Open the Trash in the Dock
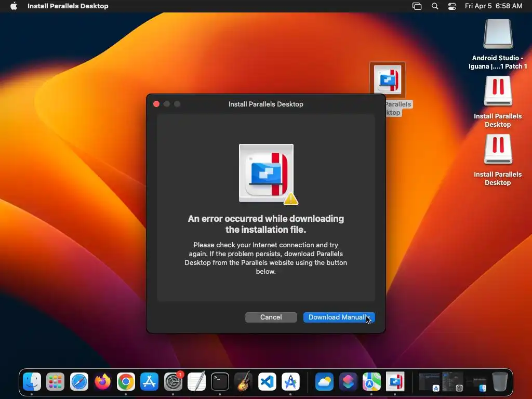The image size is (532, 399). tap(500, 382)
